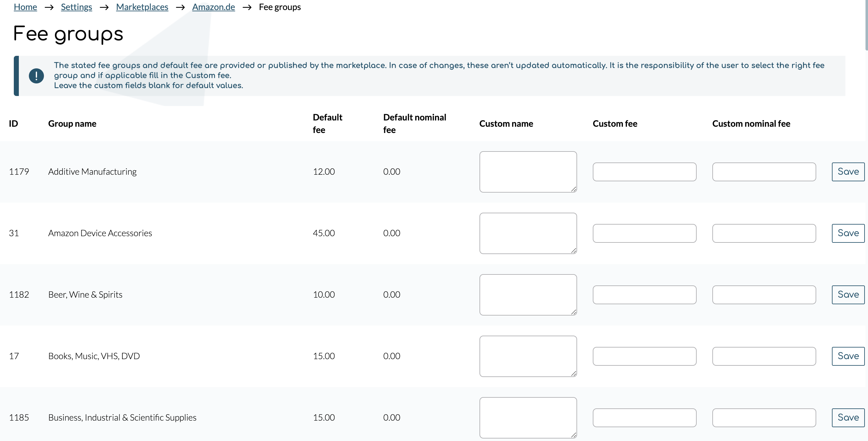Save the Business, Industrial & Scientific Supplies row

pyautogui.click(x=848, y=418)
